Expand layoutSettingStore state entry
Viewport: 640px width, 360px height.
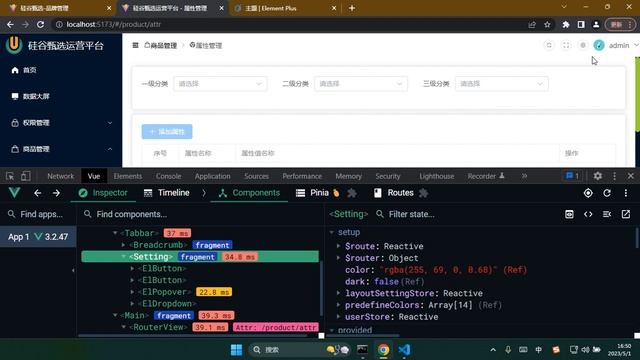338,293
